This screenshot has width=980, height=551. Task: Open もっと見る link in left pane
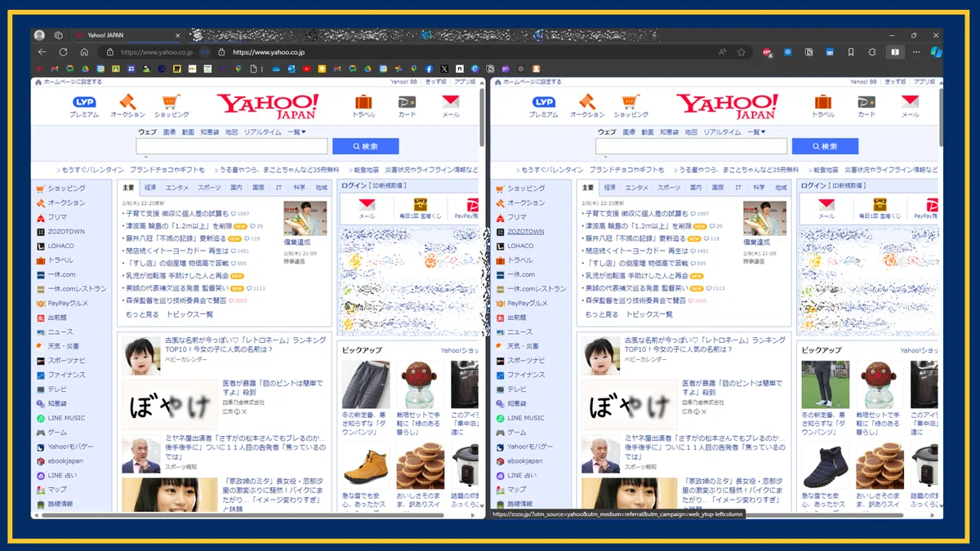[142, 314]
